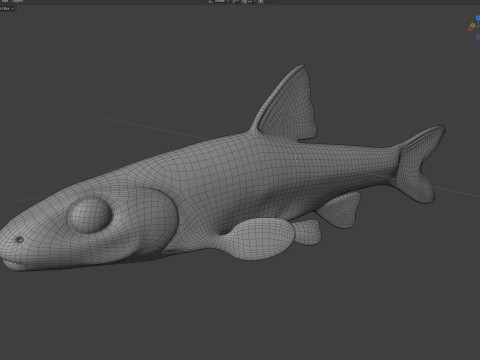The height and width of the screenshot is (360, 480).
Task: Click the fish model's bulging eye
Action: tap(90, 215)
